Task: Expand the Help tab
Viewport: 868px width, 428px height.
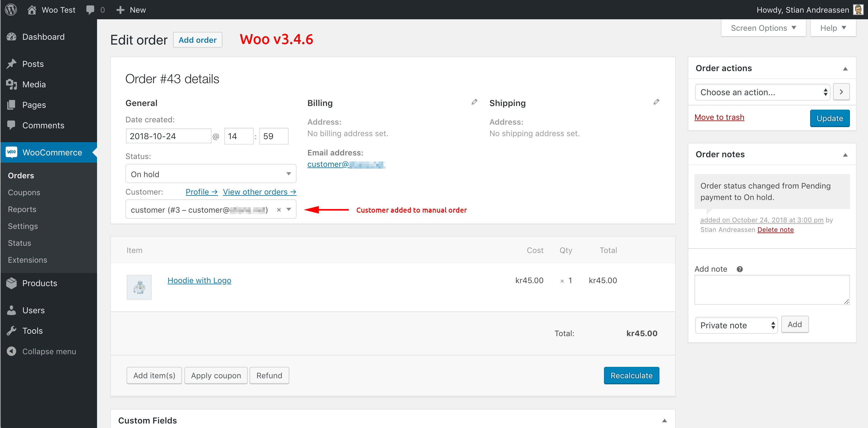Action: pos(833,28)
